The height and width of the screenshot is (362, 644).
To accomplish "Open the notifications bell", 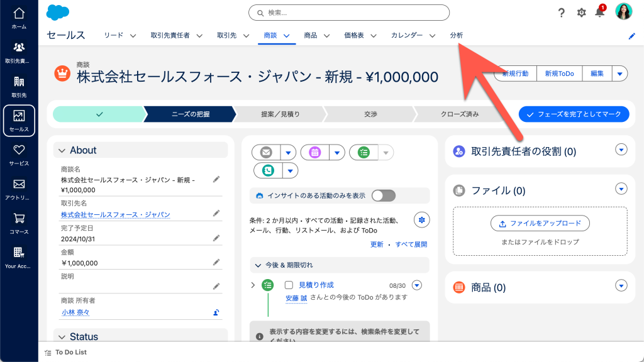I will (x=599, y=13).
